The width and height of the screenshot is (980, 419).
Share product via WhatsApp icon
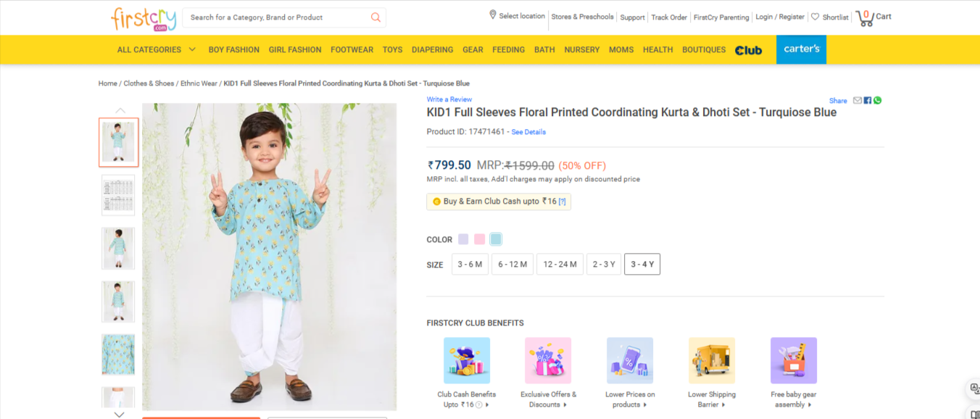point(878,101)
